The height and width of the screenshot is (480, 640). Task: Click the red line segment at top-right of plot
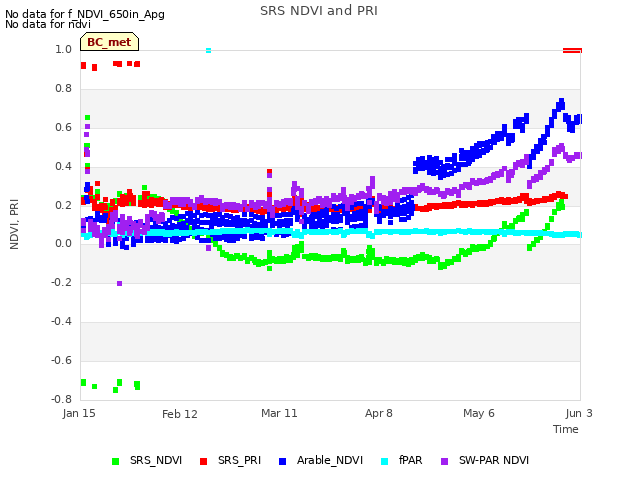pos(572,51)
